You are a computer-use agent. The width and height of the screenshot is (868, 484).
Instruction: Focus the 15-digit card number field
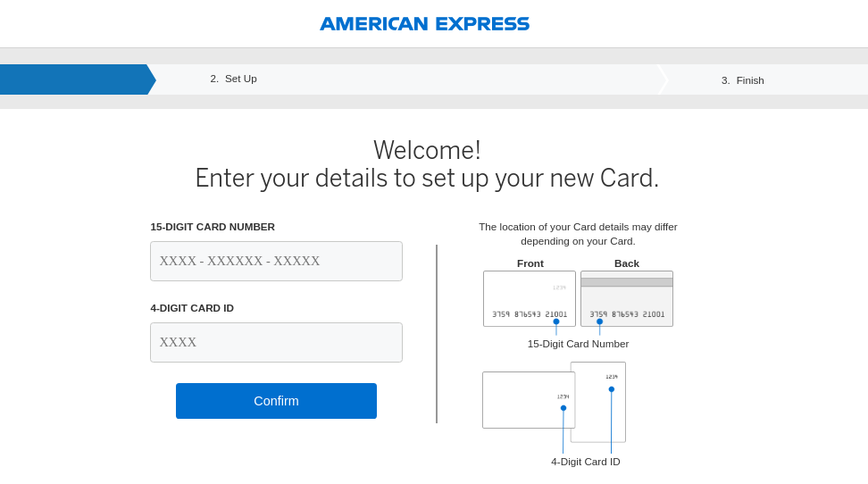276,261
